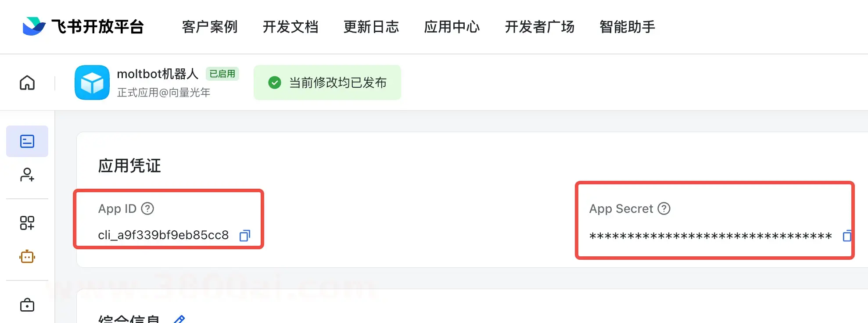Edit the general info section with pencil
Viewport: 868px width, 323px height.
click(179, 319)
